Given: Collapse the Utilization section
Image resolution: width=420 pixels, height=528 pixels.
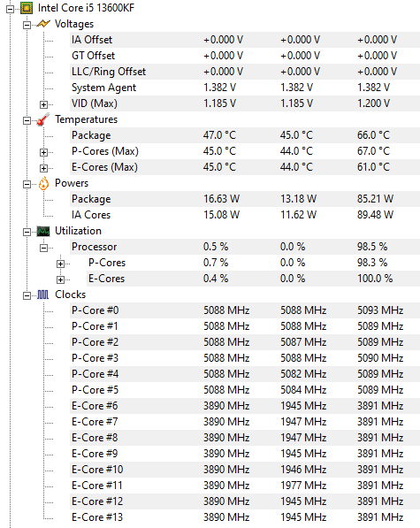Looking at the screenshot, I should pos(27,232).
